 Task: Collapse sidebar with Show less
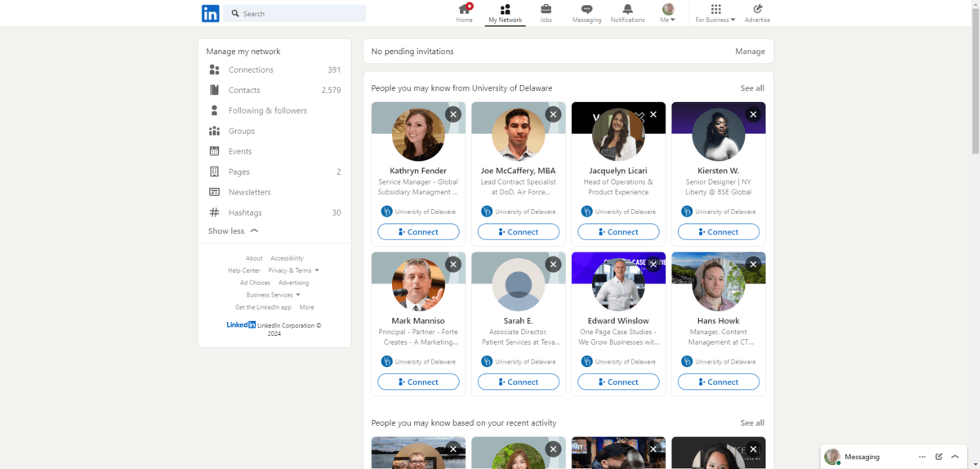click(233, 231)
